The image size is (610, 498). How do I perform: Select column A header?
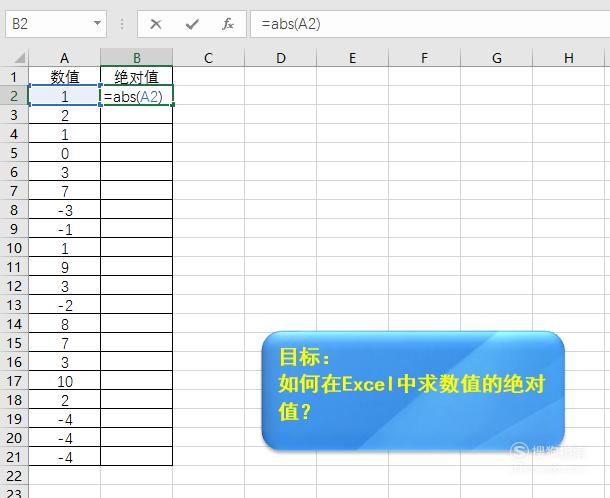(x=64, y=58)
